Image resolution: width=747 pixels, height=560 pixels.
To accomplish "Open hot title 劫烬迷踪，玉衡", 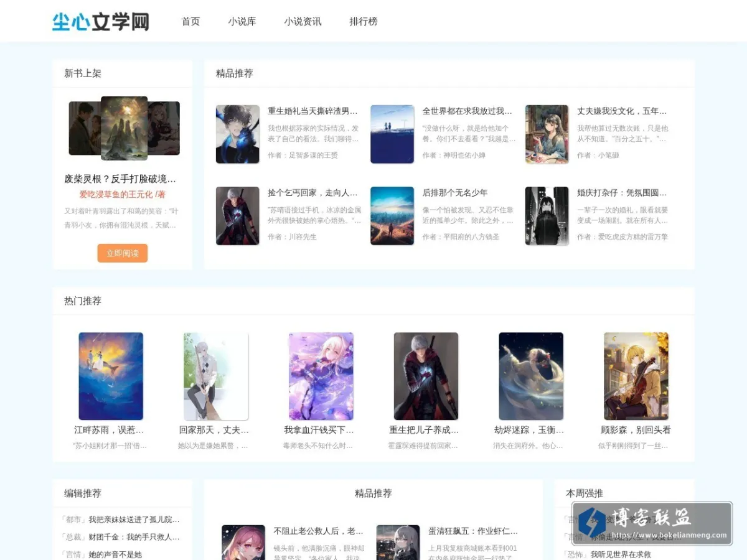I will 529,430.
